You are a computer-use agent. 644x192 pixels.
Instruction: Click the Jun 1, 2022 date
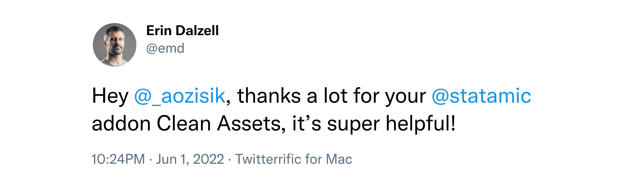(x=190, y=159)
